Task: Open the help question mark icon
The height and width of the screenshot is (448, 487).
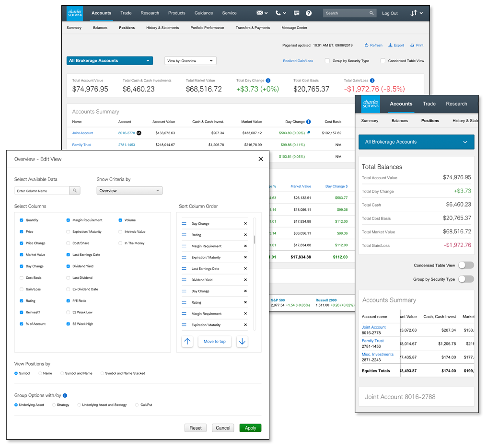Action: [309, 13]
